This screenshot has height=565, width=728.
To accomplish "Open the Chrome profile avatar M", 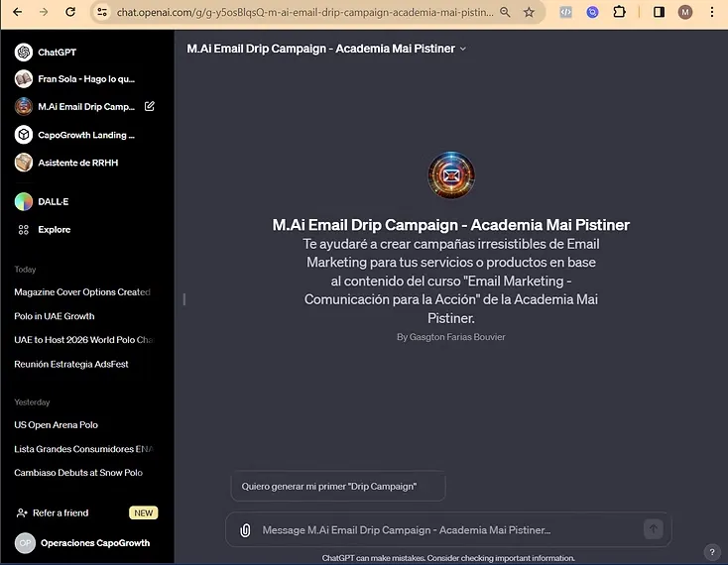I will 685,12.
